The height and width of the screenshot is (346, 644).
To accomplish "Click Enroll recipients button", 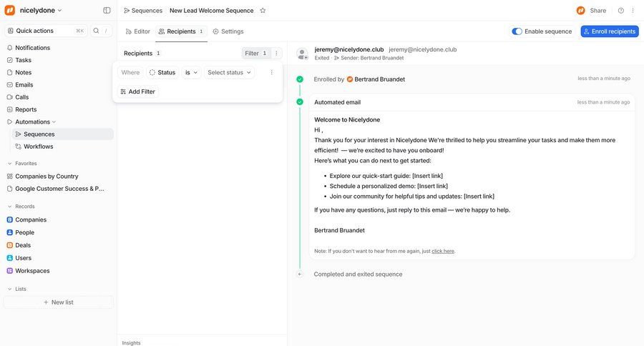I will tap(610, 31).
